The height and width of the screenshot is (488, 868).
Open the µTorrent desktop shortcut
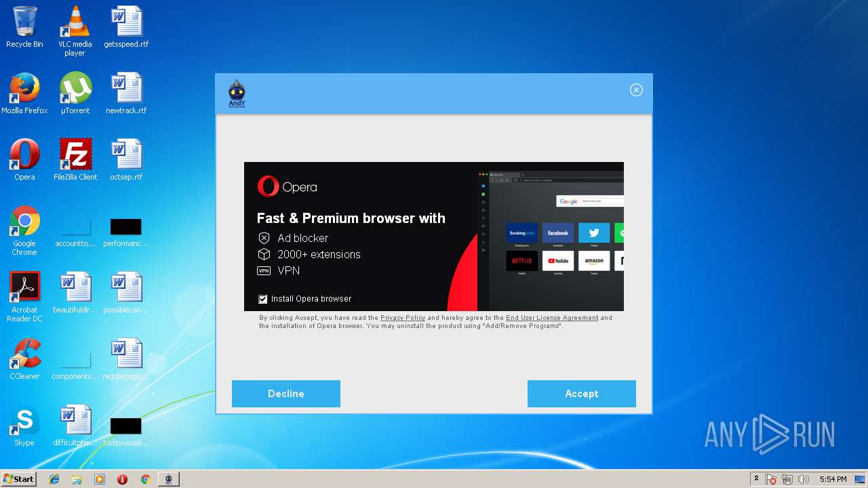click(x=75, y=94)
